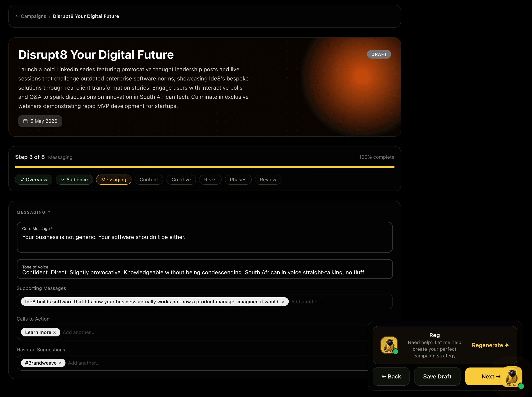
Task: Click the calendar icon on the date chip
Action: pos(25,121)
